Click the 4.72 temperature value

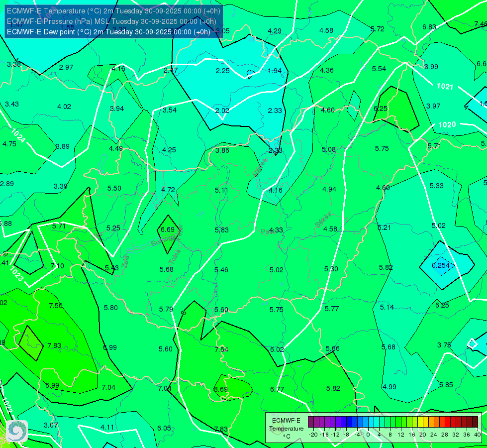coord(168,189)
